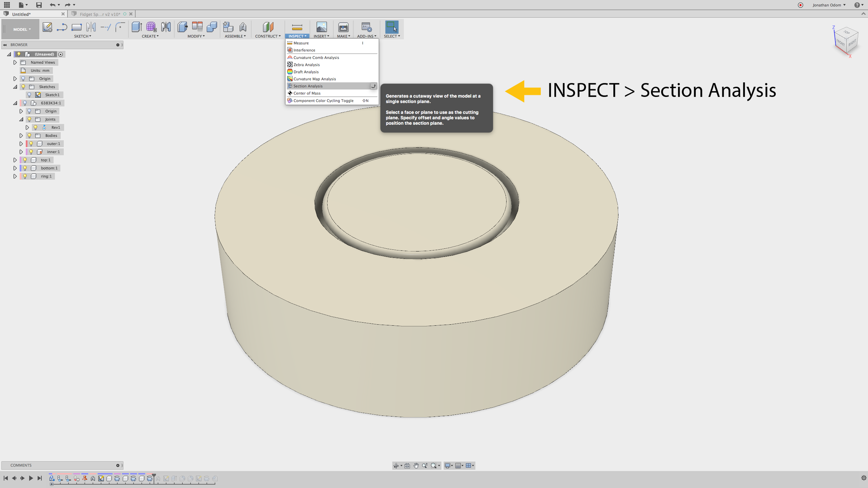Click the Joint icon in ASSEMBLE
The width and height of the screenshot is (868, 488).
click(x=243, y=27)
